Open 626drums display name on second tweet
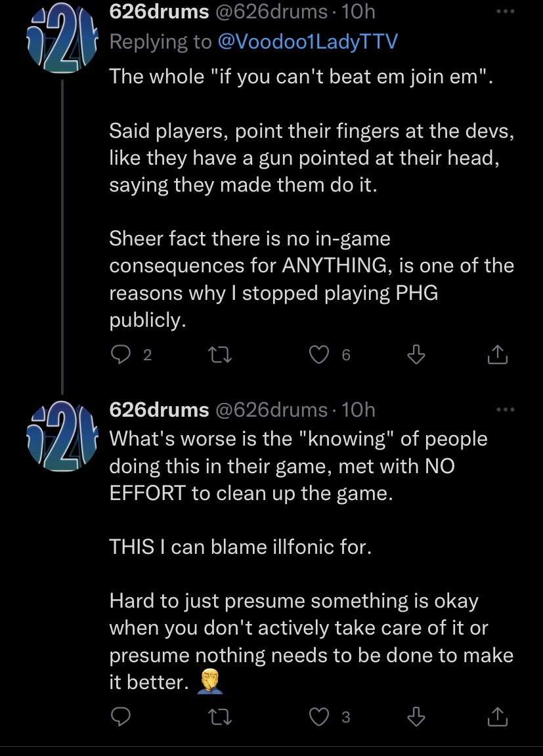Image resolution: width=543 pixels, height=756 pixels. pyautogui.click(x=159, y=409)
